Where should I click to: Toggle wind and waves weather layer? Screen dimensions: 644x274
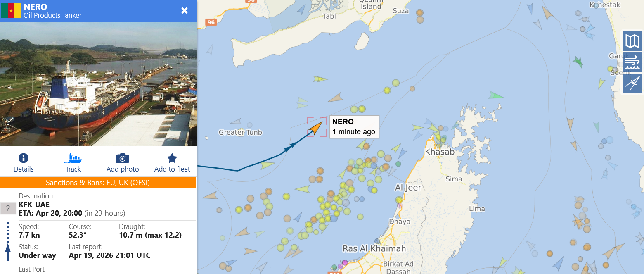(632, 62)
